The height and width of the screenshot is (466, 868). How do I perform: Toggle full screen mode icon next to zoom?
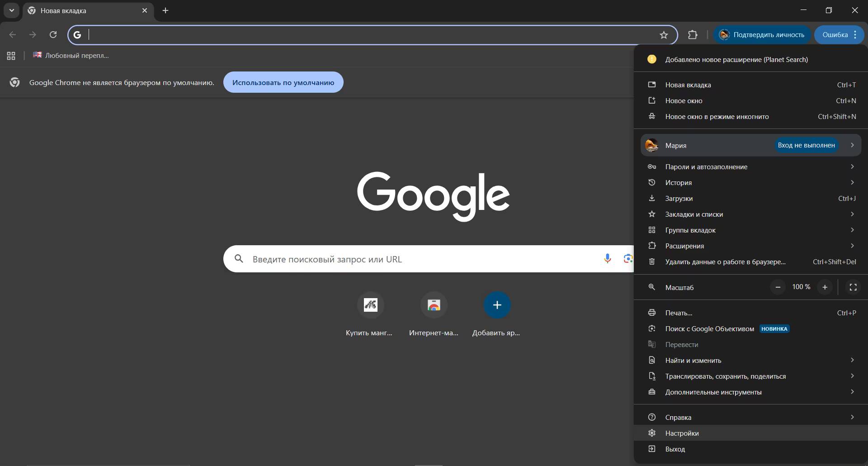pos(853,287)
